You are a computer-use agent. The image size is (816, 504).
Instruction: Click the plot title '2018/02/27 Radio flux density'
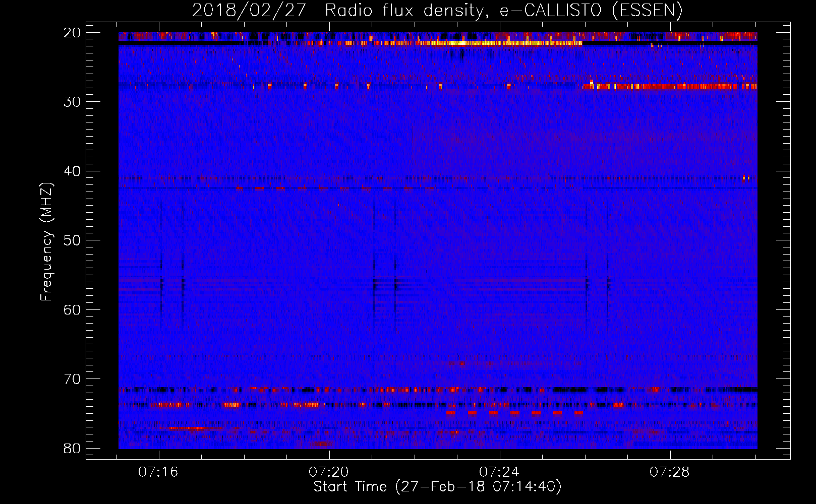click(437, 10)
